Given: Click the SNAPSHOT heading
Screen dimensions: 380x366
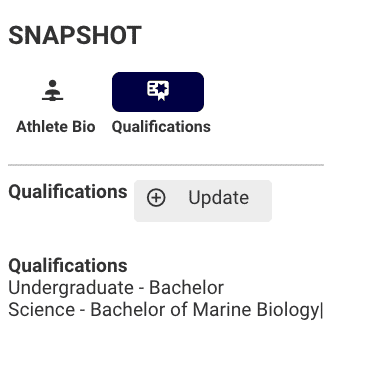Looking at the screenshot, I should (x=75, y=35).
